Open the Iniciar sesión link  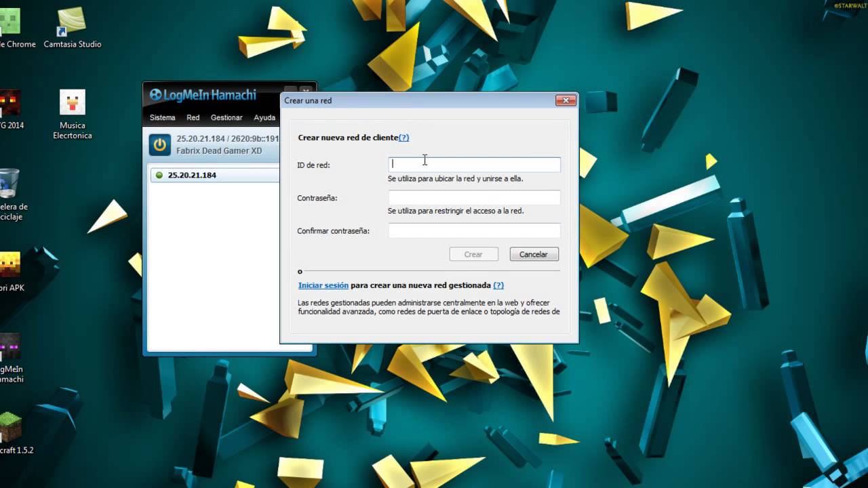(323, 285)
